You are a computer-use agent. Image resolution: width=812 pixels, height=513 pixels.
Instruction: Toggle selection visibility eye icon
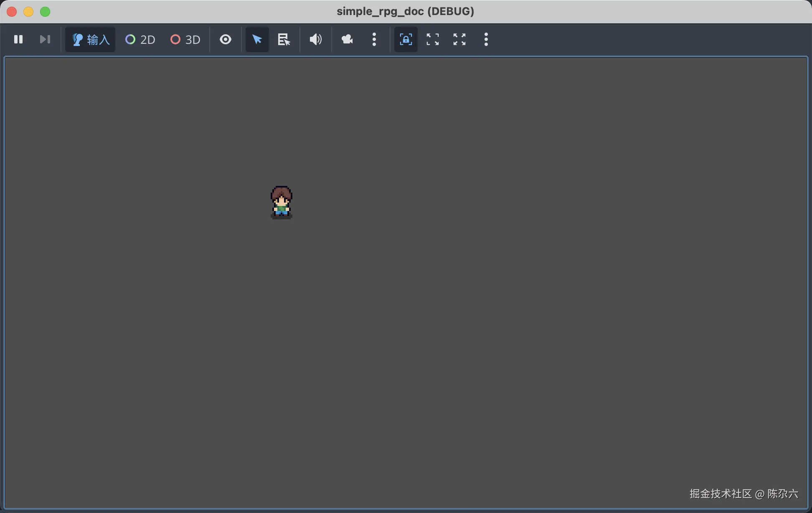(226, 39)
